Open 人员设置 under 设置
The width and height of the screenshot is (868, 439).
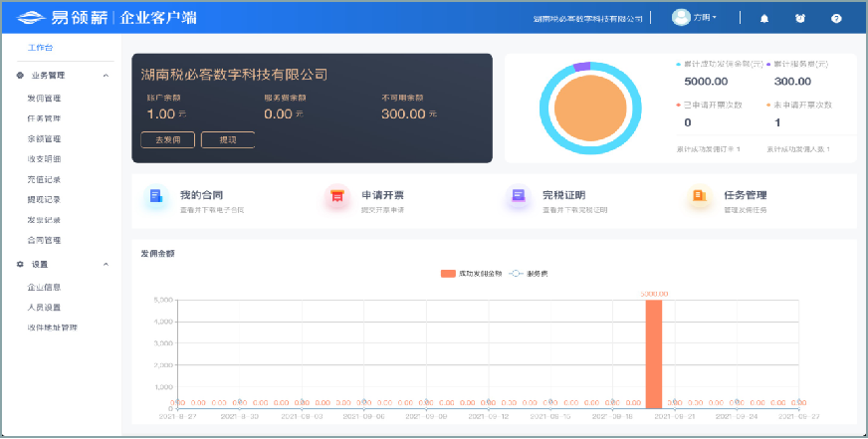click(44, 308)
